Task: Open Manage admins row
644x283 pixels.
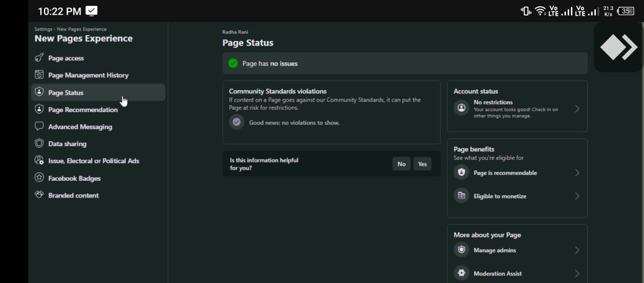Action: 517,250
